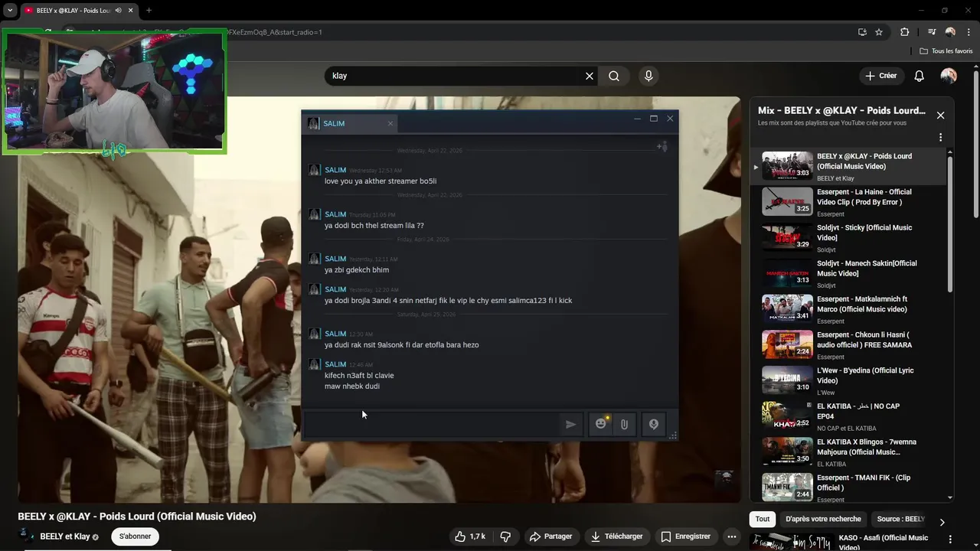Clear the YouTube search text 'klay'
Viewport: 980px width, 551px height.
coord(590,76)
